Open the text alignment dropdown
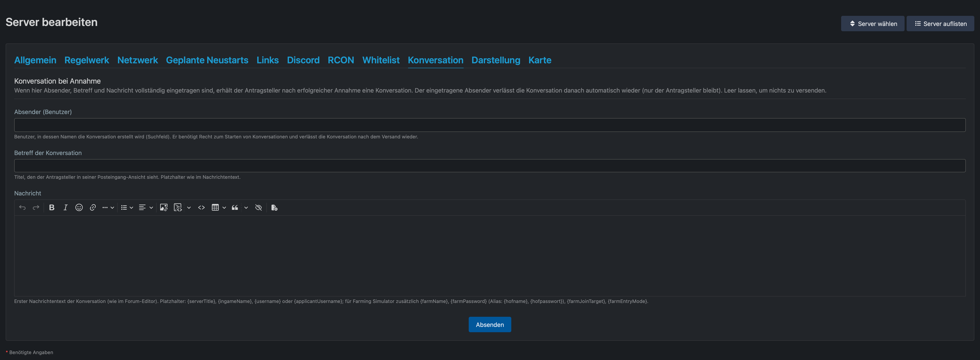 146,208
